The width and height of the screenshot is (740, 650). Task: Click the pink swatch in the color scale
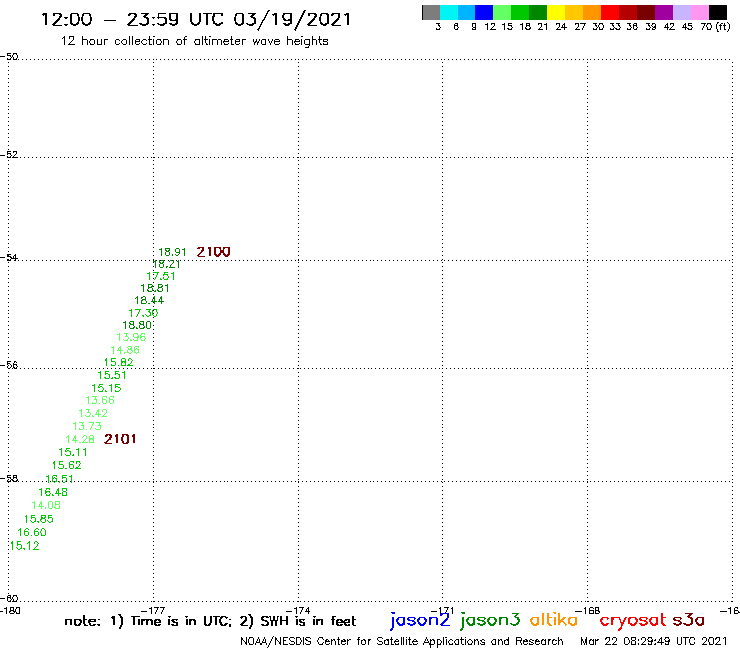click(699, 12)
